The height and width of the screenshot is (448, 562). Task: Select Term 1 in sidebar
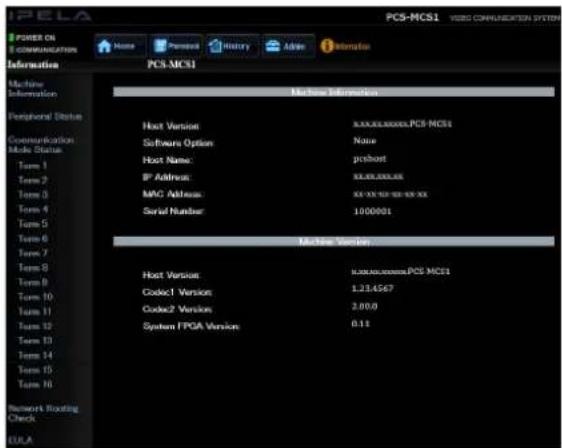point(33,166)
